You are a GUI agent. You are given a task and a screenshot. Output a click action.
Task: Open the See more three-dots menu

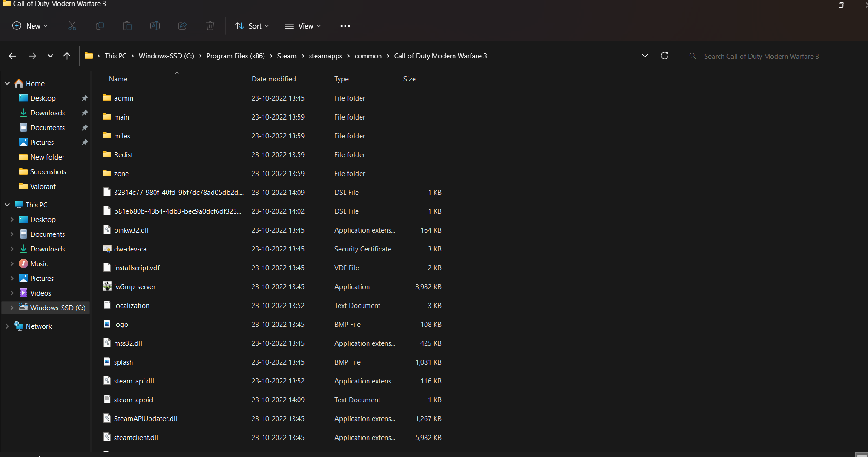345,26
